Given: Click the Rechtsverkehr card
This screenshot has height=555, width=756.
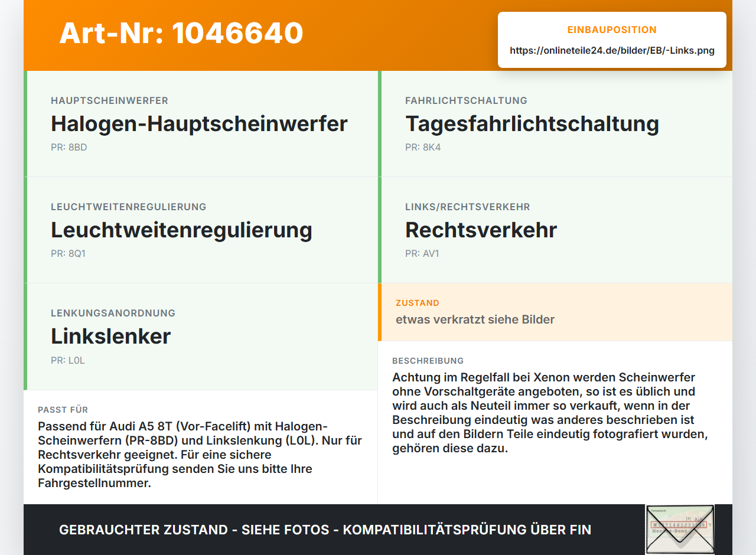Looking at the screenshot, I should (x=555, y=230).
